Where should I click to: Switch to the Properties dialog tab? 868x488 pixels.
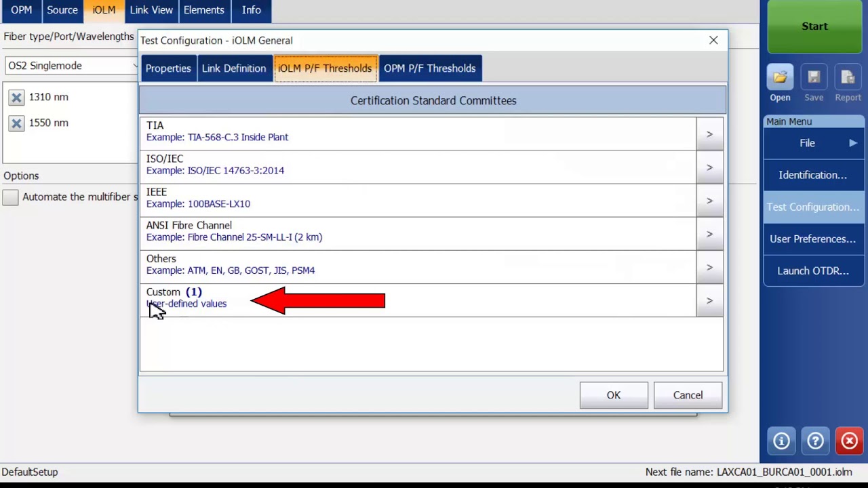(168, 68)
